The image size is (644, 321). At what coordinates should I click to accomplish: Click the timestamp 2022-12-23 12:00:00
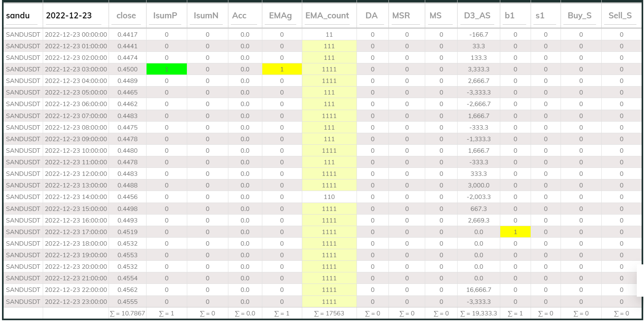tap(76, 174)
